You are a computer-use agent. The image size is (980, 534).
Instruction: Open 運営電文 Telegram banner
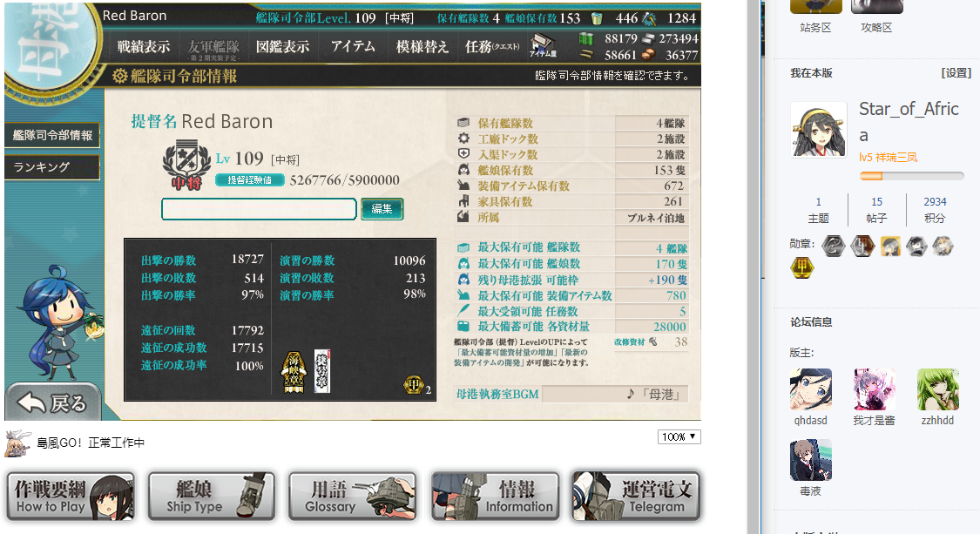636,497
